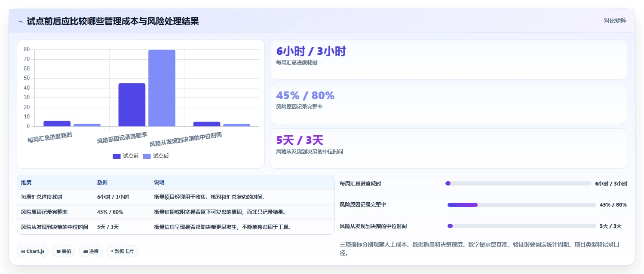The width and height of the screenshot is (644, 274).
Task: Click the lightning icon beside the title
Action: click(20, 21)
